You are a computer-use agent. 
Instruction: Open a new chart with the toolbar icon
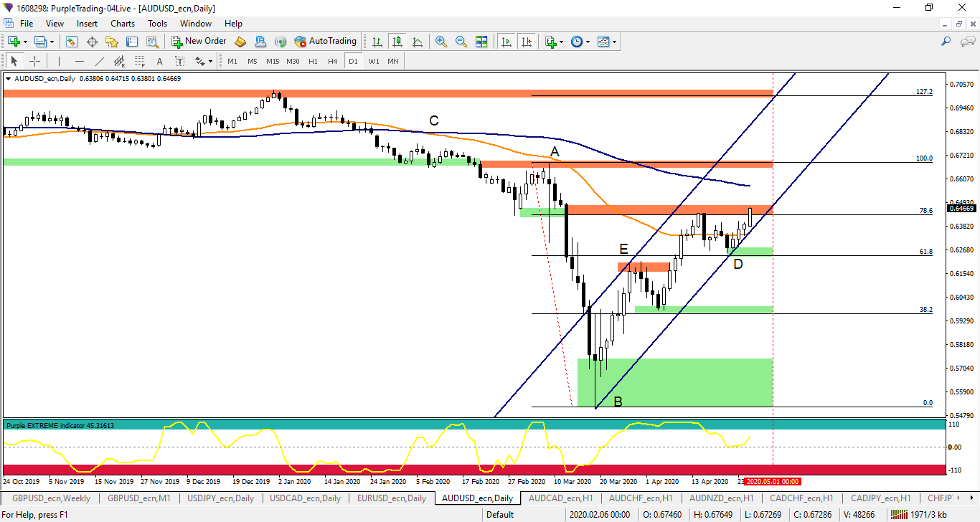click(x=14, y=42)
